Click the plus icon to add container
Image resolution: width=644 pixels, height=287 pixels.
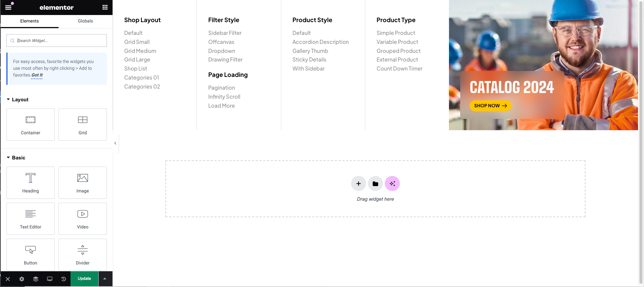tap(359, 183)
